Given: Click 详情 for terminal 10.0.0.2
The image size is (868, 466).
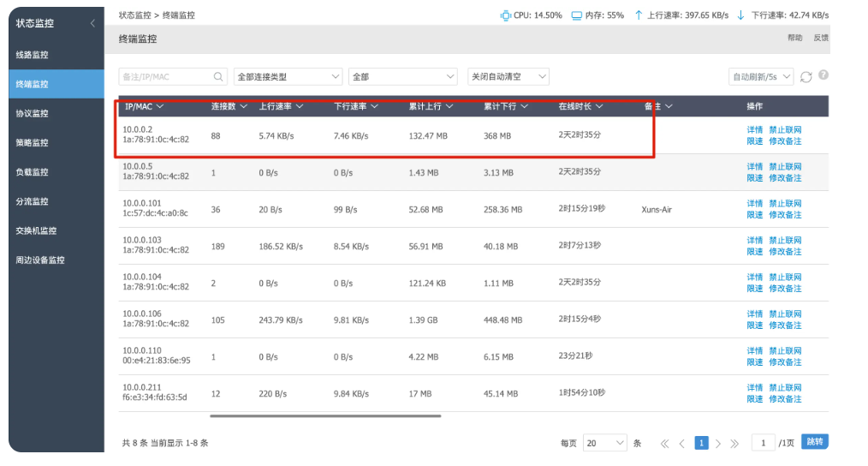Looking at the screenshot, I should tap(754, 129).
